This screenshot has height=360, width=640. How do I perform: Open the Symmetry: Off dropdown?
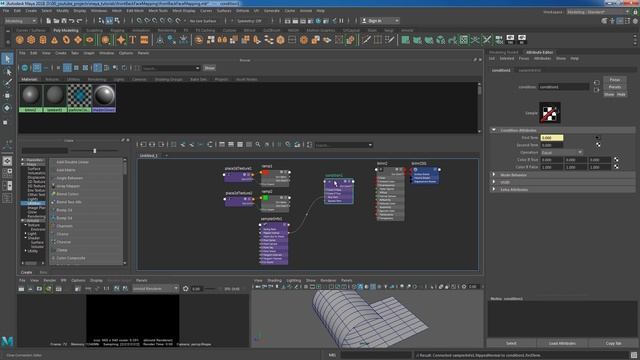tap(250, 21)
